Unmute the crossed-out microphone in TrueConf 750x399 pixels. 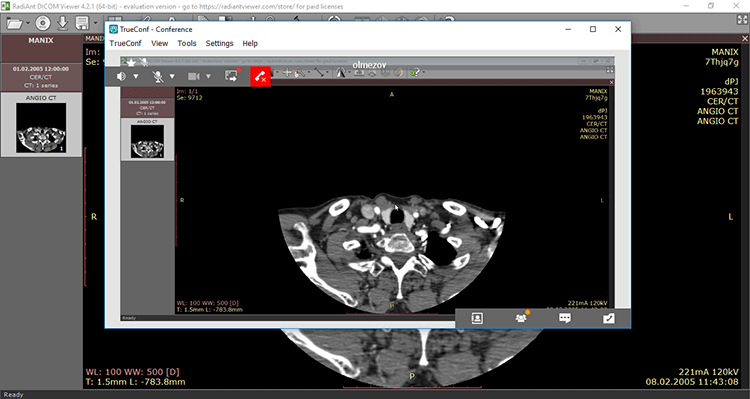click(157, 77)
